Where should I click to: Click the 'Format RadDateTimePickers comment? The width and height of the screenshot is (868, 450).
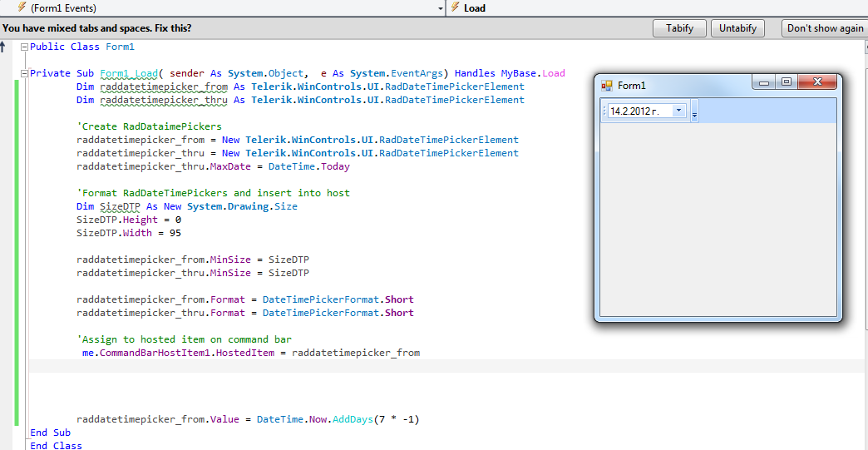point(213,193)
